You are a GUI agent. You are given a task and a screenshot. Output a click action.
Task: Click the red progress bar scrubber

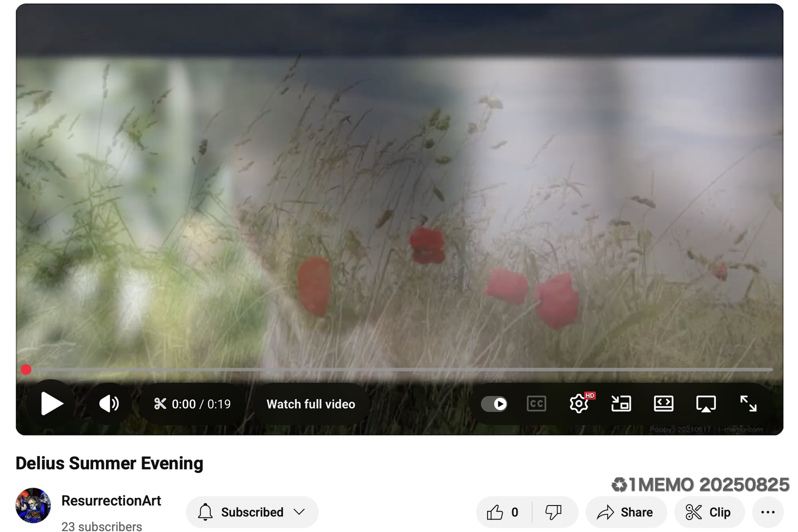click(26, 369)
